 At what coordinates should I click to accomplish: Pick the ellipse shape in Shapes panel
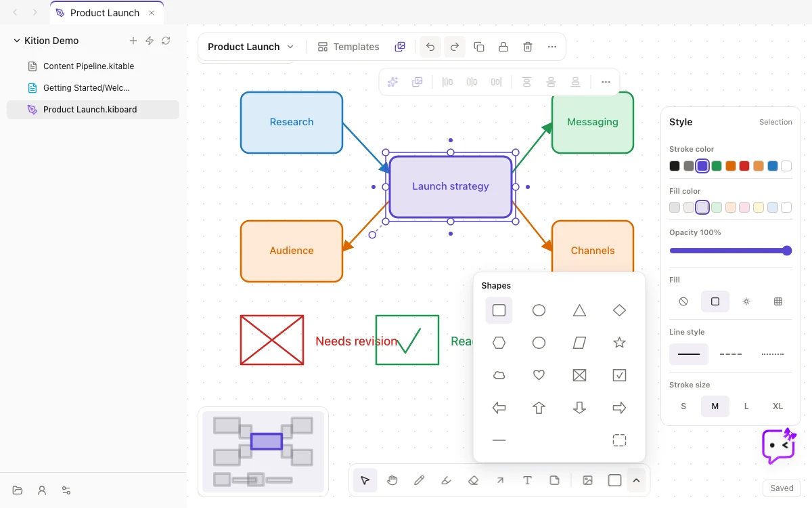click(539, 310)
